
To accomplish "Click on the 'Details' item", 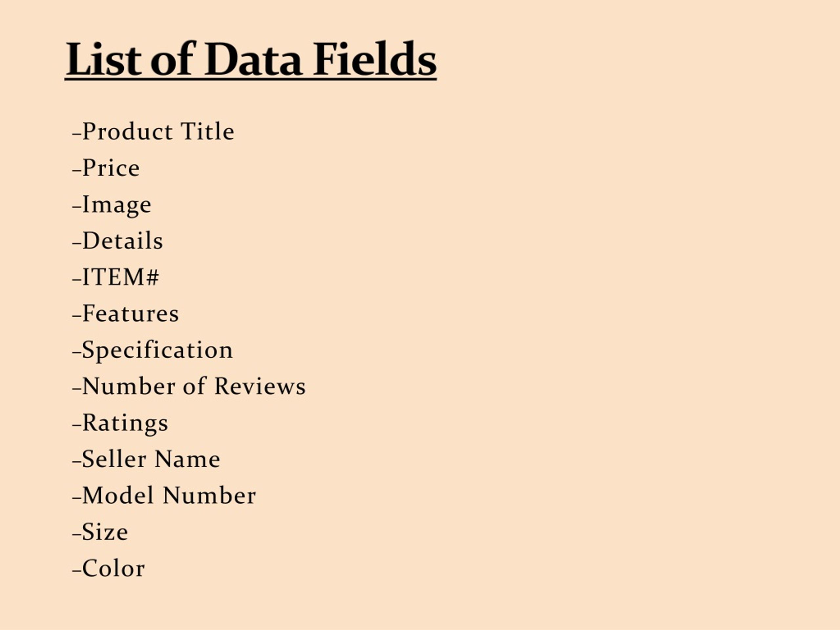I will point(118,241).
